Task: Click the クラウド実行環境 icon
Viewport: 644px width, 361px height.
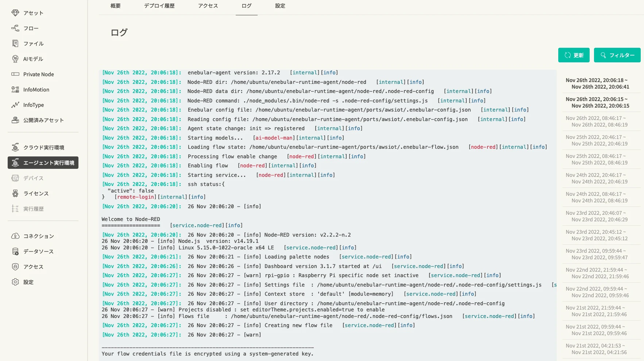Action: point(15,147)
